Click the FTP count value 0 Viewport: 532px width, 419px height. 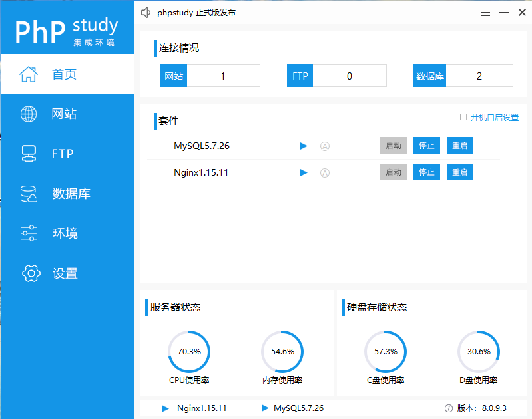pos(350,76)
